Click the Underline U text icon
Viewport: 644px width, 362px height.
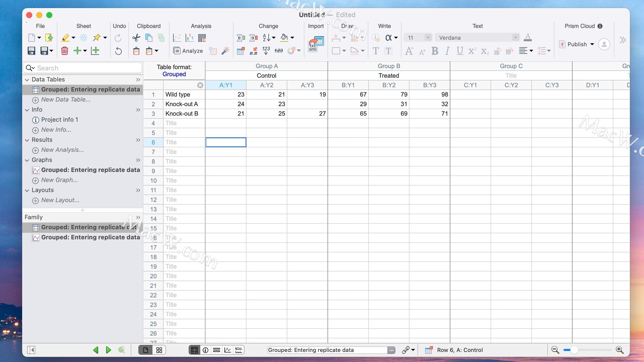tap(460, 51)
